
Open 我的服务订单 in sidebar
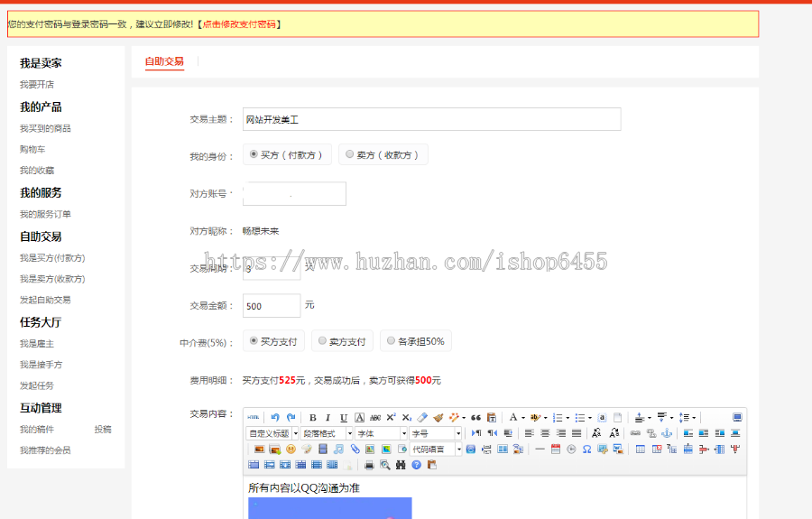(x=45, y=214)
